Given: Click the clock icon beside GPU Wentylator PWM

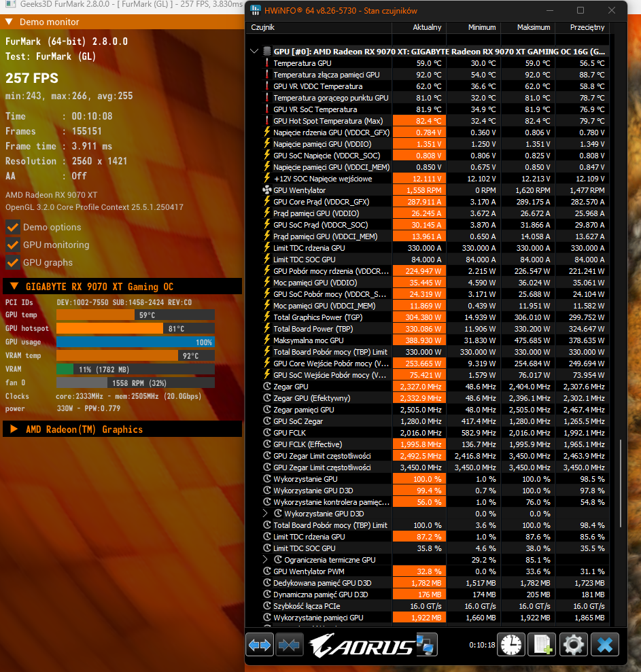Looking at the screenshot, I should click(x=266, y=571).
